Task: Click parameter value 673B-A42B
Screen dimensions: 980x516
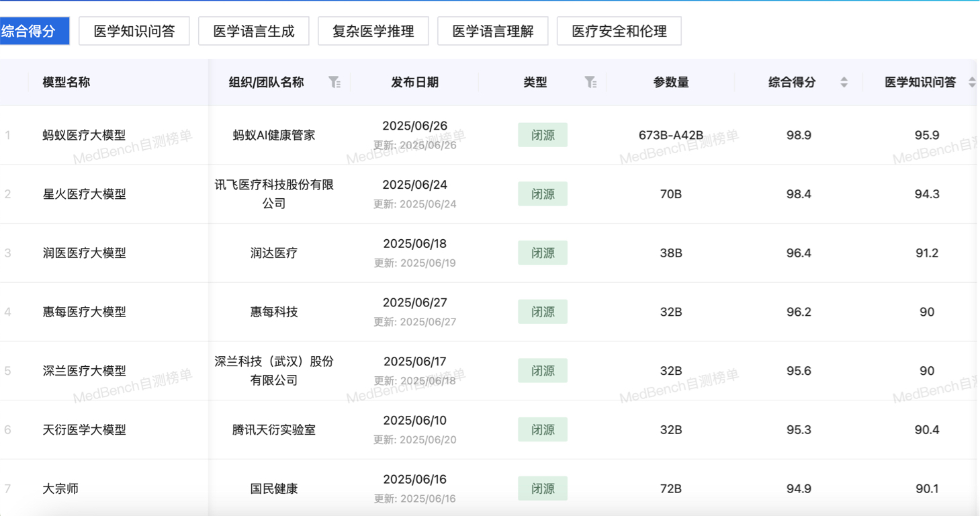Action: [671, 135]
